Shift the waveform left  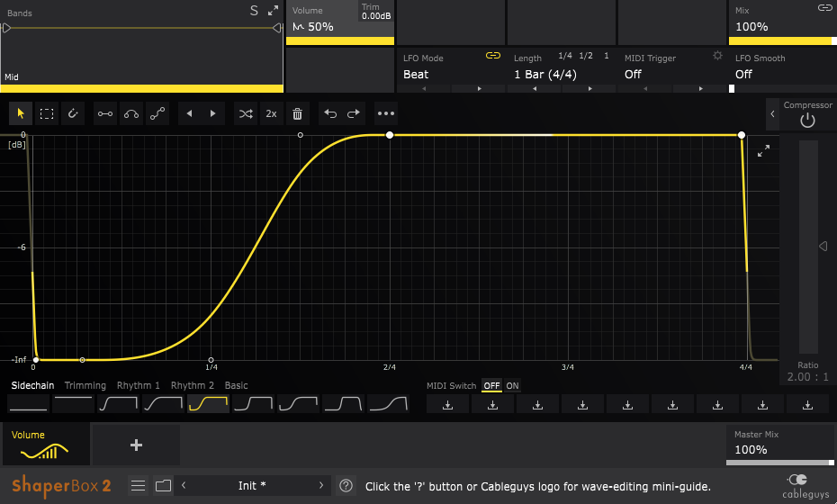(190, 113)
